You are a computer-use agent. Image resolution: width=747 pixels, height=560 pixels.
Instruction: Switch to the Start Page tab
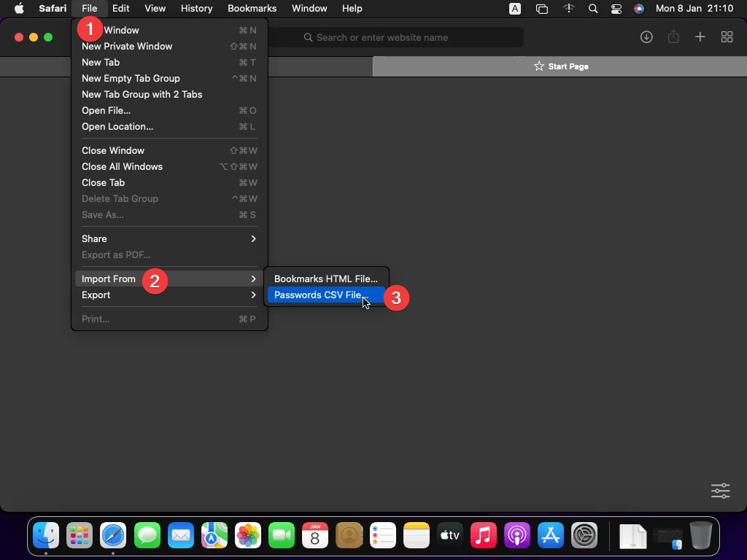[560, 66]
